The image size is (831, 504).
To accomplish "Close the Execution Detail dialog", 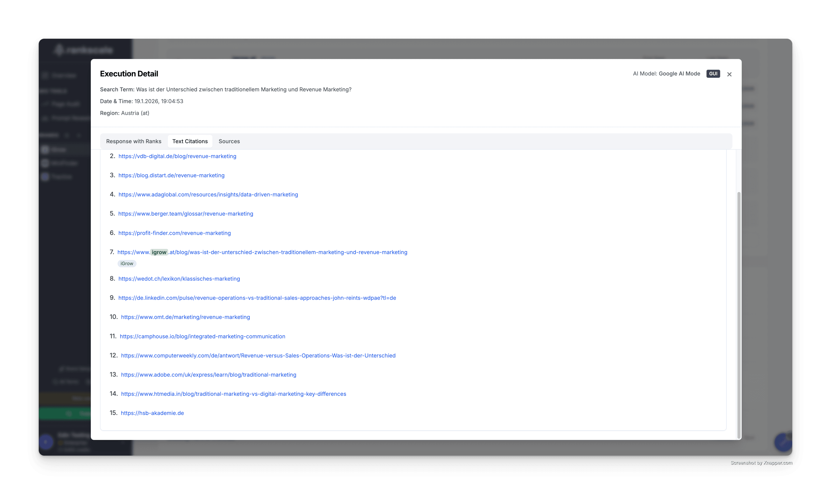I will 729,74.
